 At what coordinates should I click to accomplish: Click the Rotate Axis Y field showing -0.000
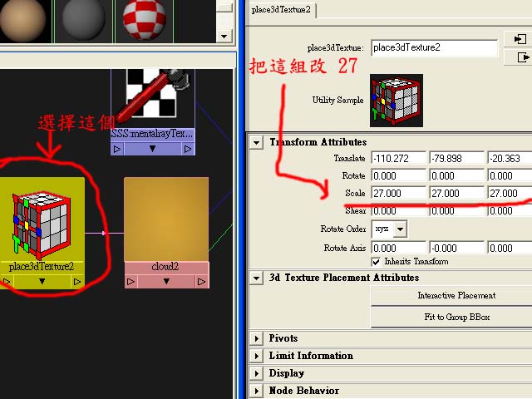456,248
